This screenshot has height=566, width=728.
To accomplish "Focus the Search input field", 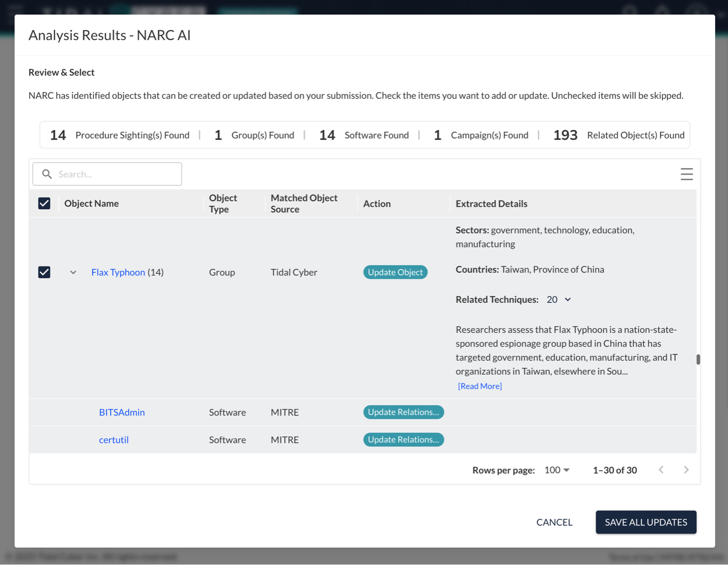I will click(x=117, y=174).
